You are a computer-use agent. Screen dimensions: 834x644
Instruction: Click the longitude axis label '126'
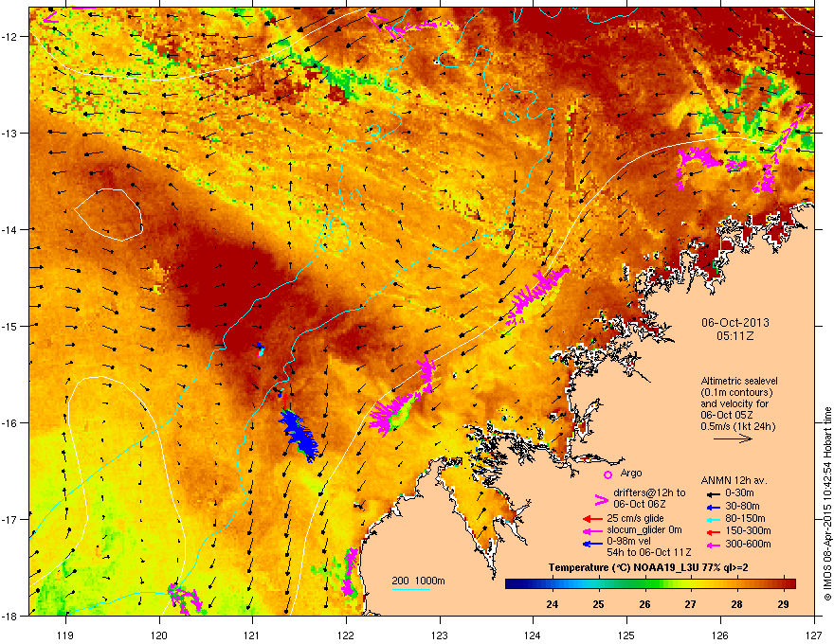tap(720, 635)
